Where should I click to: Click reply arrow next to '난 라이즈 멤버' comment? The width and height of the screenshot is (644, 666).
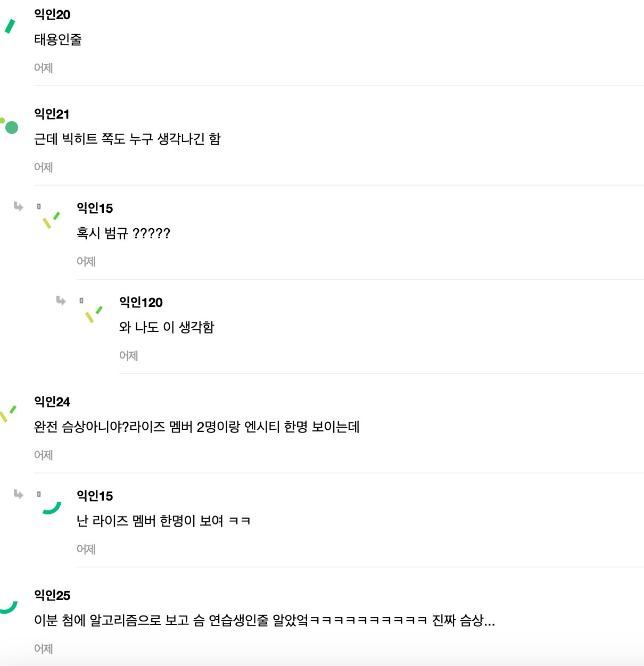19,494
